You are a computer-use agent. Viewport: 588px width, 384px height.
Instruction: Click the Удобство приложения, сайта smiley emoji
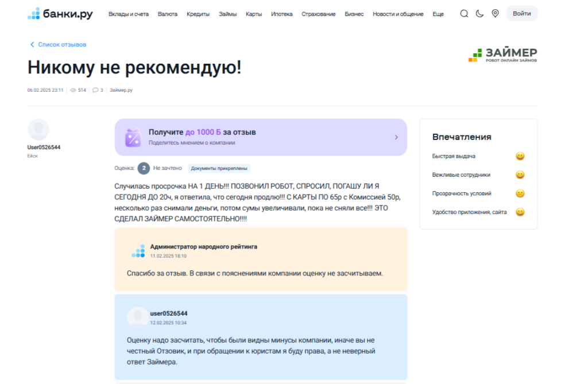point(520,212)
